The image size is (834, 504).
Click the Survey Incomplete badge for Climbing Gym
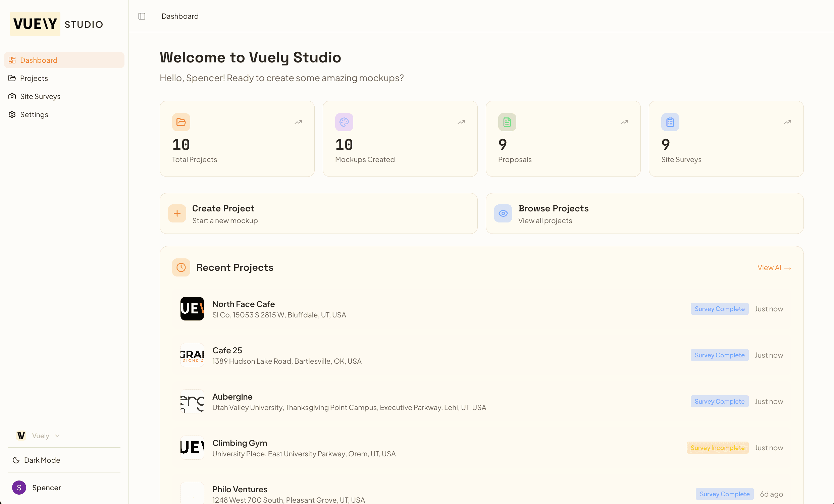718,448
